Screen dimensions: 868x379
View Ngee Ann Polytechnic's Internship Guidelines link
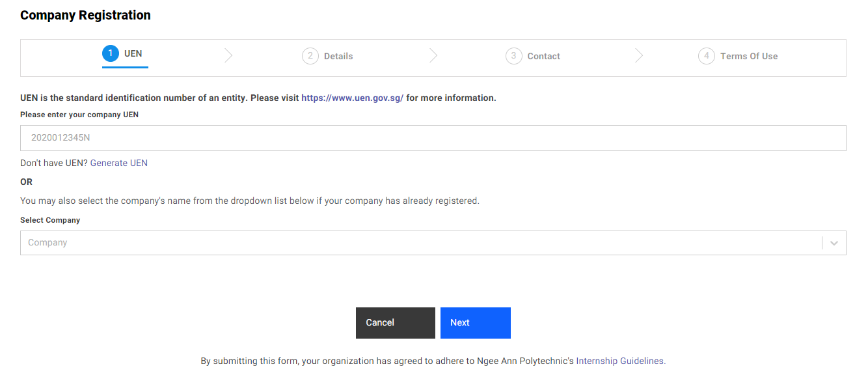click(618, 360)
